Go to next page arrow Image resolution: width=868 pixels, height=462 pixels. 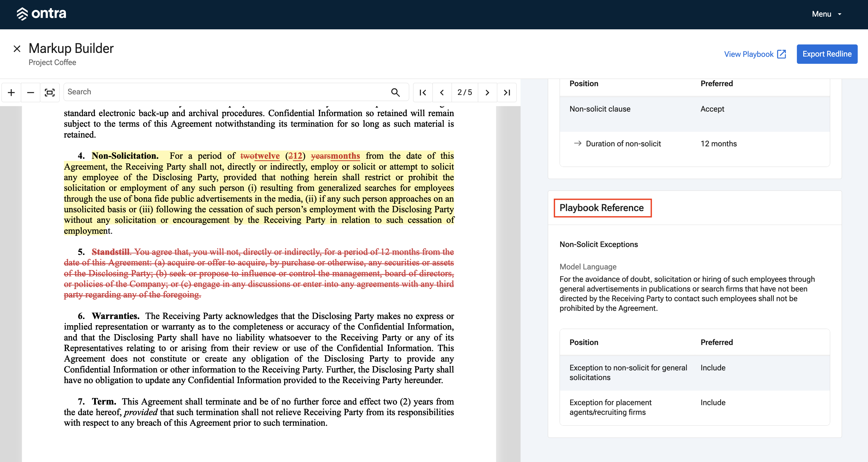coord(487,92)
